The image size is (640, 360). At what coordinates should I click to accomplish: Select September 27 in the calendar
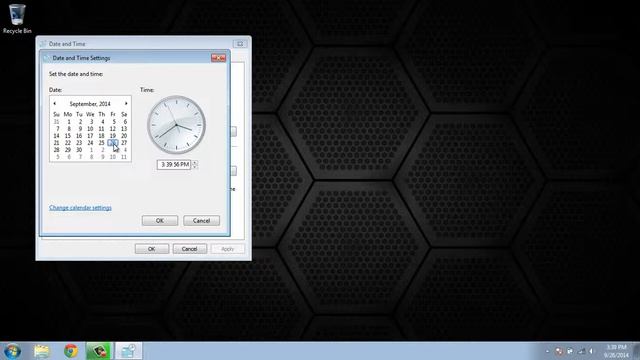click(124, 143)
